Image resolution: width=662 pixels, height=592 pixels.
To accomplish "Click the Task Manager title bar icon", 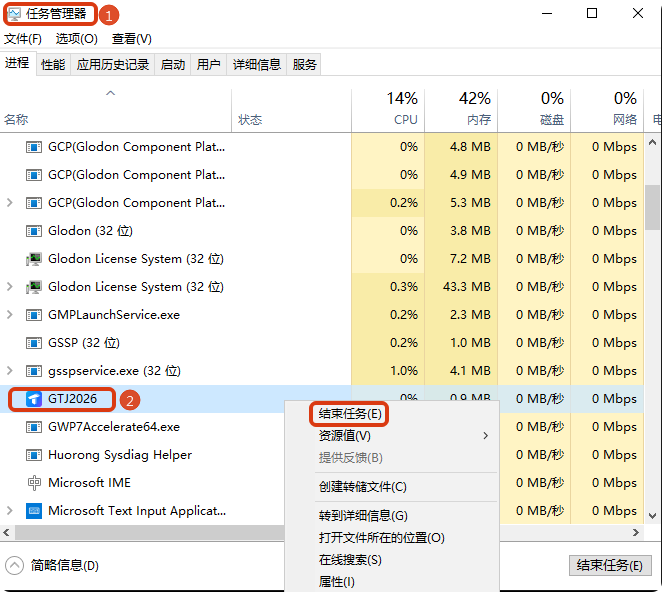I will (14, 14).
